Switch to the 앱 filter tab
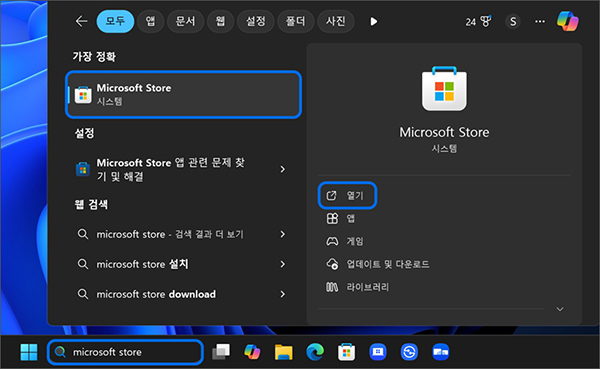 coord(150,21)
